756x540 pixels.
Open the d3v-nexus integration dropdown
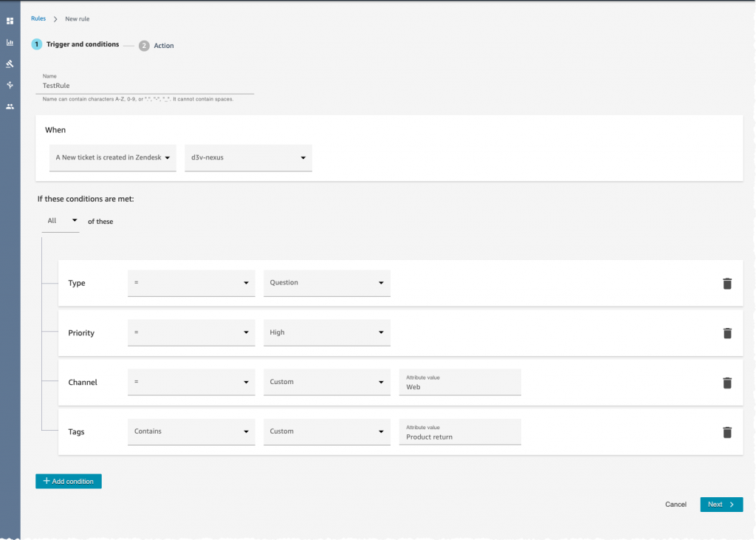point(248,158)
